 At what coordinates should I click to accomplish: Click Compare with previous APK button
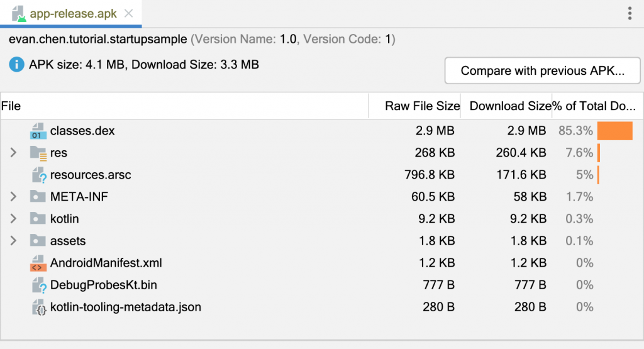542,70
